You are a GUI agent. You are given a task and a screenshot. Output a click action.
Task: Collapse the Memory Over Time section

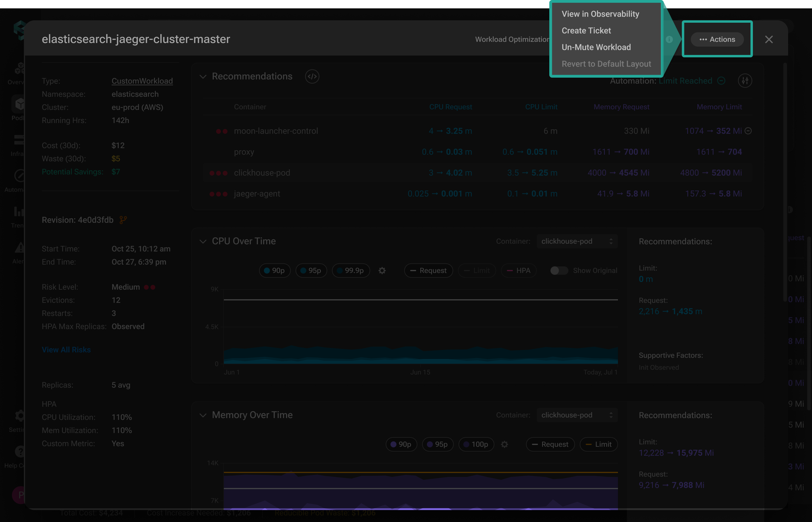pyautogui.click(x=203, y=415)
